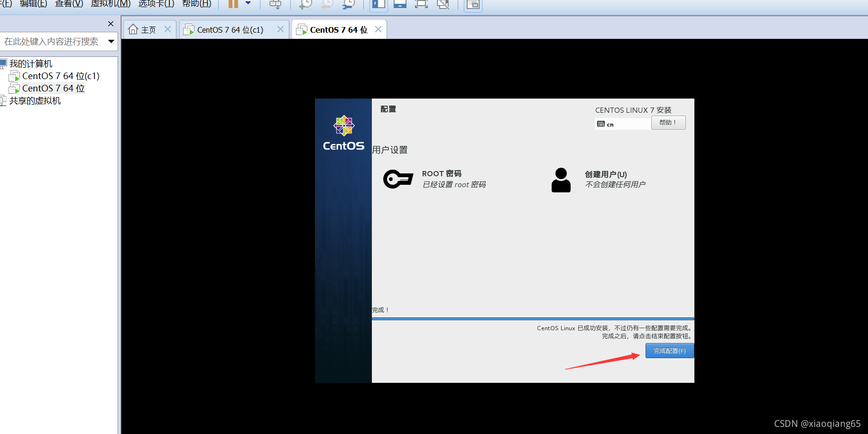Image resolution: width=868 pixels, height=434 pixels.
Task: Open the library search dropdown arrow
Action: pos(111,42)
